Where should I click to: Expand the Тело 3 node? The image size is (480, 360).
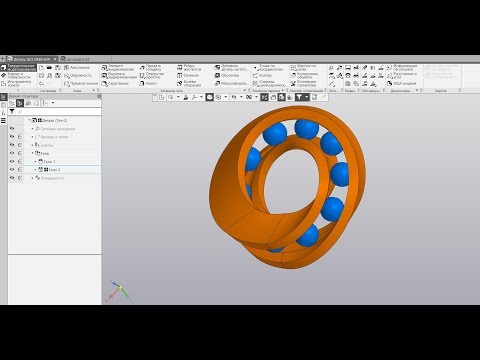36,170
